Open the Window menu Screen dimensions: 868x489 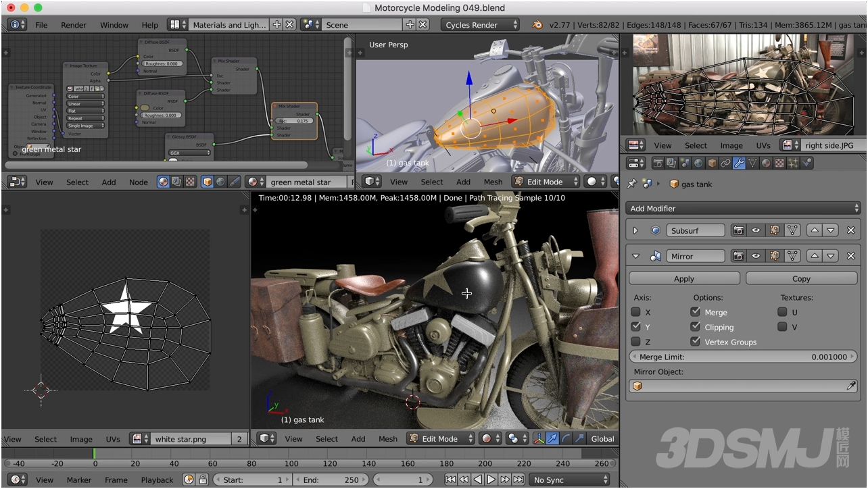114,25
